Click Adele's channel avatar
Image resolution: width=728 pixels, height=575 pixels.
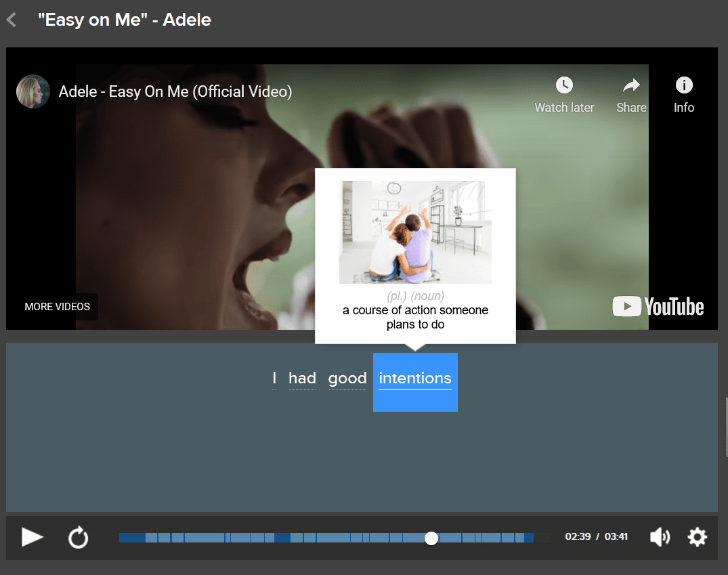coord(33,91)
